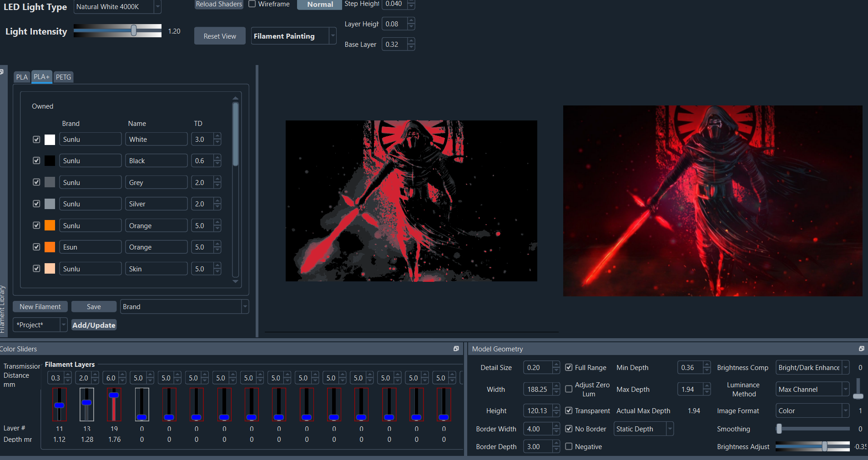Enable the Wireframe checkbox
Screen dimensions: 868x460
coord(252,4)
